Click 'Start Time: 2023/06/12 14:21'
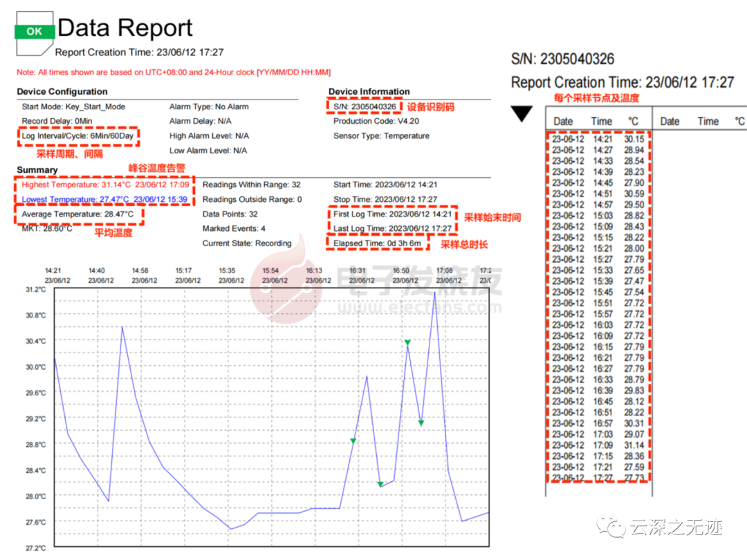Screen dimensions: 747x560 [x=385, y=185]
